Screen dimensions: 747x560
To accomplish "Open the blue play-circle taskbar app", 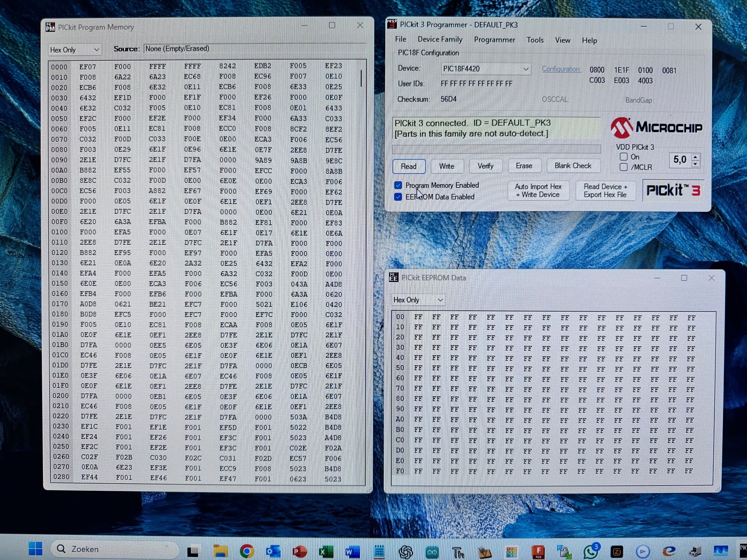I will 643,552.
